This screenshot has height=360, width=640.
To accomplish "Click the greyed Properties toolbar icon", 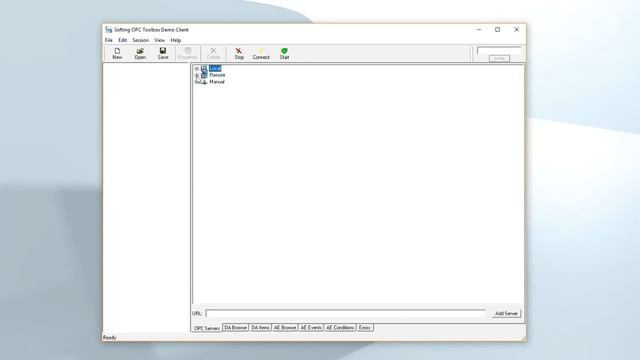I will pos(188,51).
